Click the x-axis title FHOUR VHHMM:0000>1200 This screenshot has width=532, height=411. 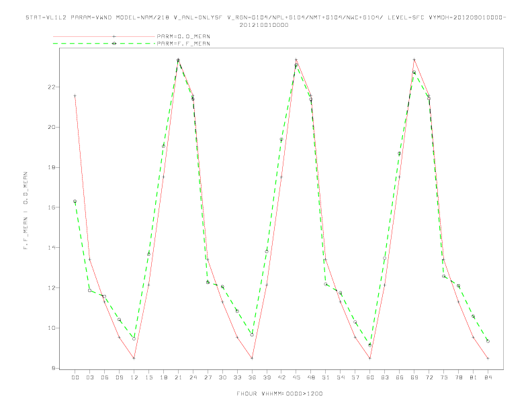[279, 394]
